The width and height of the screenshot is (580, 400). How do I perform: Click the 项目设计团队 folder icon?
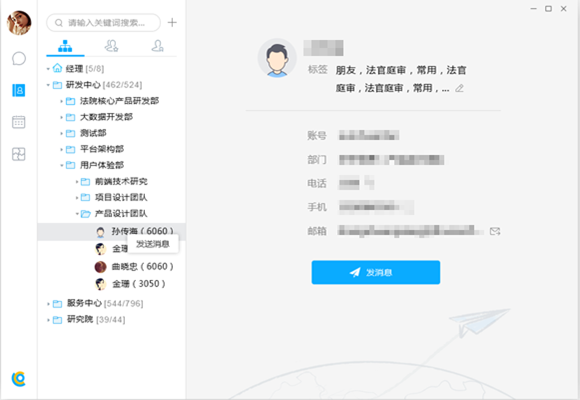(x=85, y=198)
